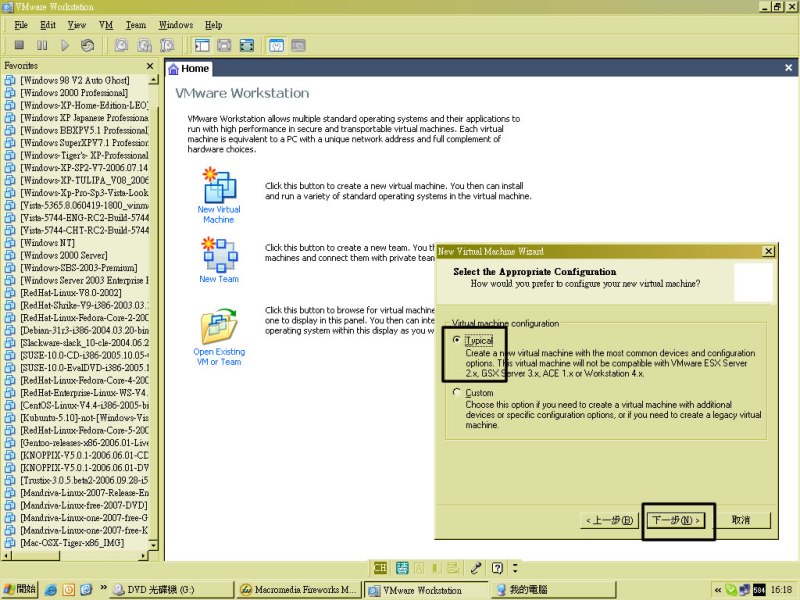Select the Custom configuration radio button

click(456, 392)
